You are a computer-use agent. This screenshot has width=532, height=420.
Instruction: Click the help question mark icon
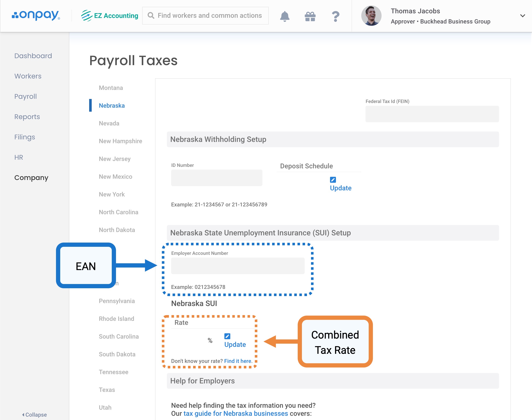point(335,16)
